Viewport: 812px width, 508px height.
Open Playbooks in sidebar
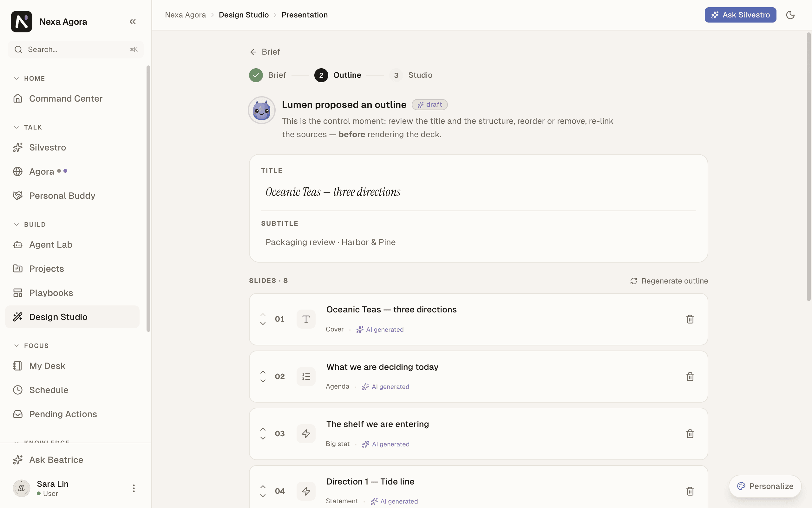point(72,293)
